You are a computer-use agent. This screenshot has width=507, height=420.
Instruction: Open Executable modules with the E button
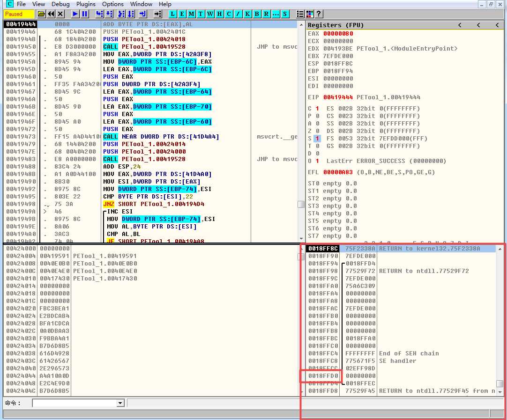pos(182,14)
